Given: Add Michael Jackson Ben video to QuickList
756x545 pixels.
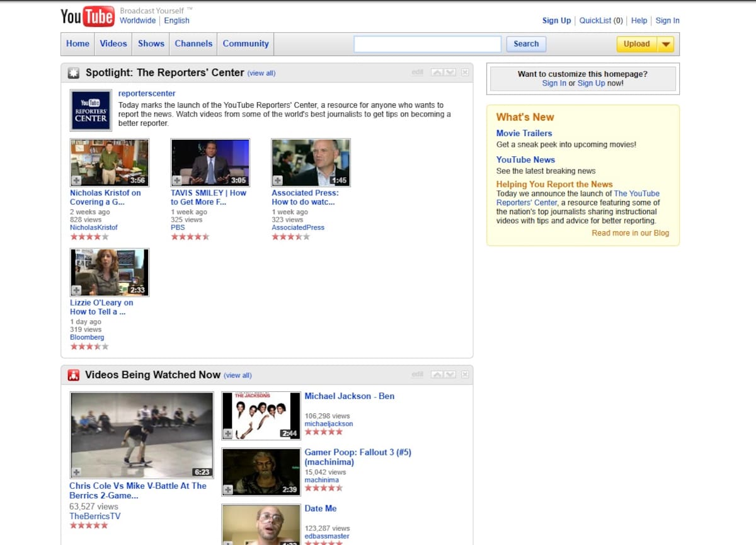Looking at the screenshot, I should [x=228, y=433].
